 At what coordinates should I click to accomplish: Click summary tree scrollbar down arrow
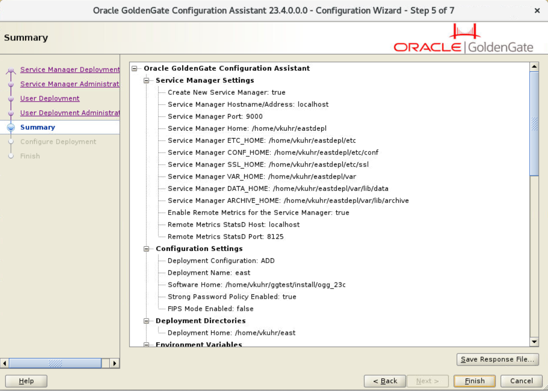pyautogui.click(x=534, y=341)
